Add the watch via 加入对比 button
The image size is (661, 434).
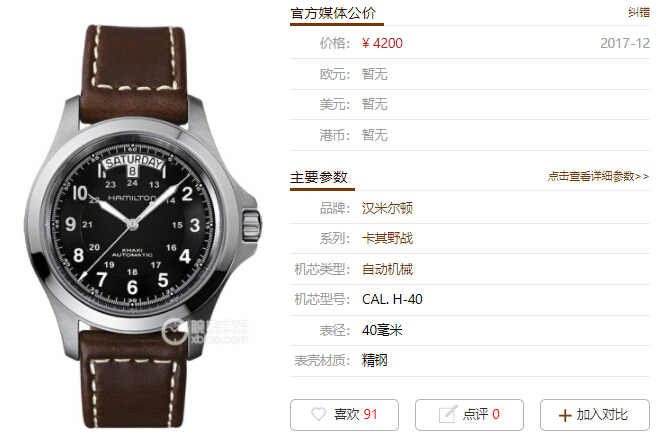[595, 415]
